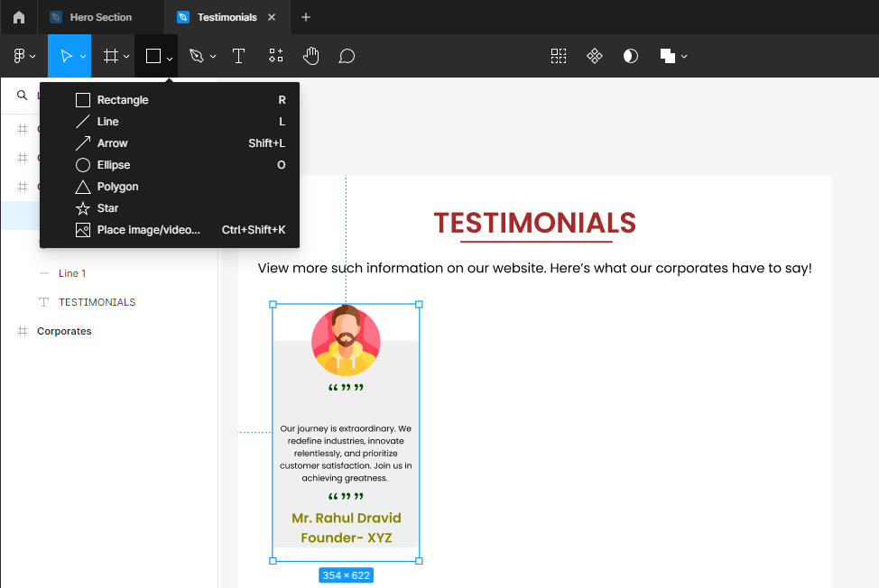Click the 'Mr. Rahul Dravid' name text
Viewport: 879px width, 588px height.
pos(347,518)
